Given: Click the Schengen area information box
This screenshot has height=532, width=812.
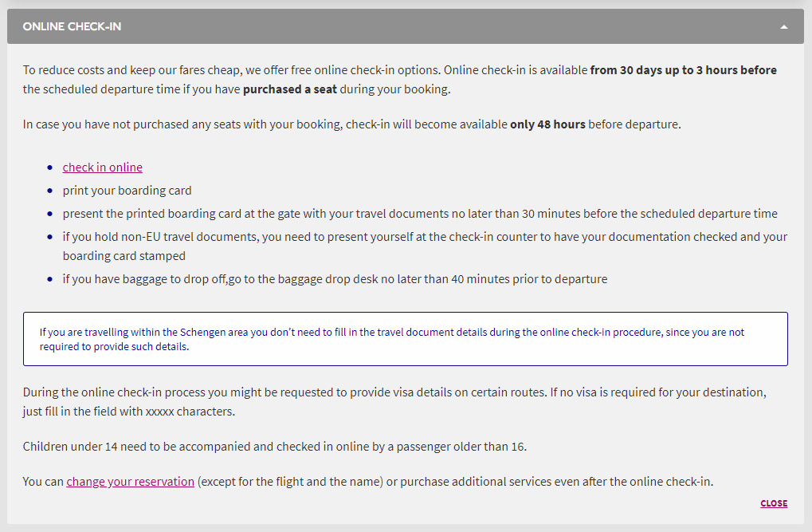Looking at the screenshot, I should [x=406, y=339].
